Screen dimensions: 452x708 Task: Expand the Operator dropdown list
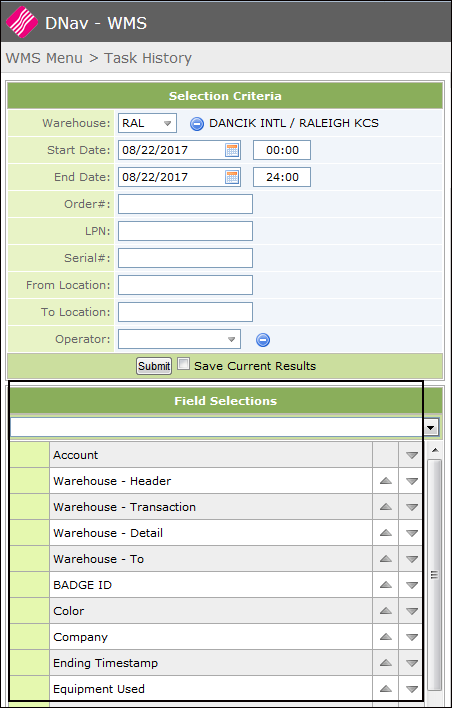coord(179,339)
